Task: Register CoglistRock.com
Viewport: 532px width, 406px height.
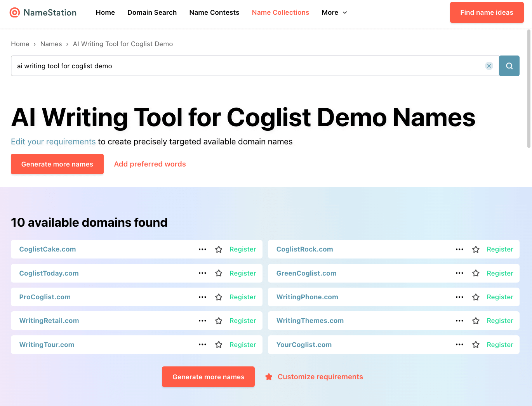Action: tap(500, 249)
